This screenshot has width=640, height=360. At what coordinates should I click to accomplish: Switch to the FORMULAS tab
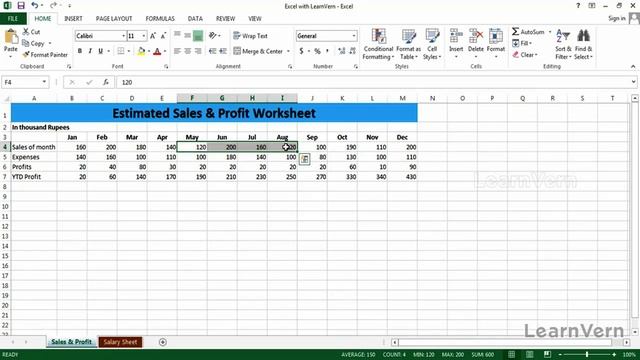click(x=160, y=18)
